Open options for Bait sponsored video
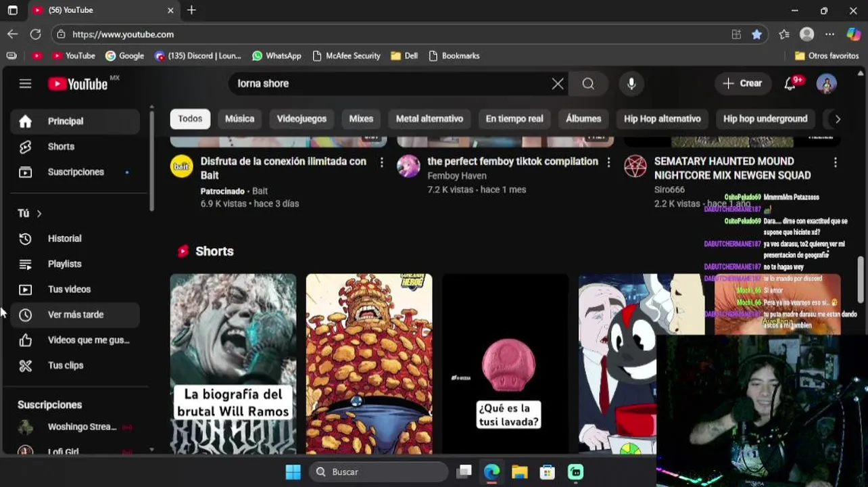Image resolution: width=868 pixels, height=487 pixels. click(x=381, y=162)
